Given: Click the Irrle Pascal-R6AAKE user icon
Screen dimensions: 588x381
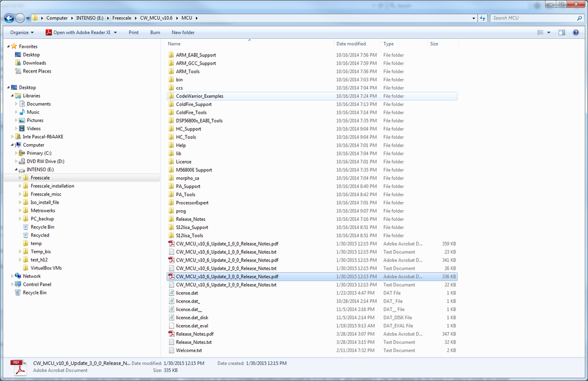Looking at the screenshot, I should coord(18,137).
